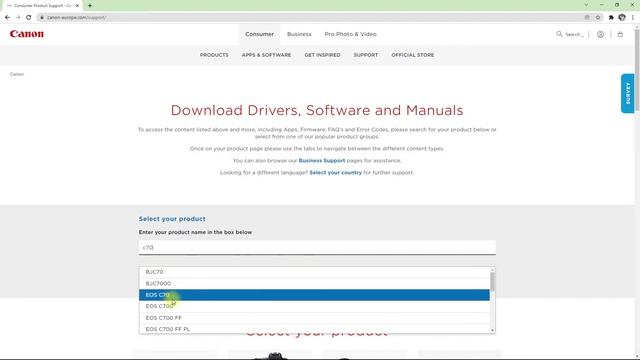Viewport: 640px width, 360px height.
Task: Select the highlighted EOS C70 suggestion
Action: [x=314, y=295]
